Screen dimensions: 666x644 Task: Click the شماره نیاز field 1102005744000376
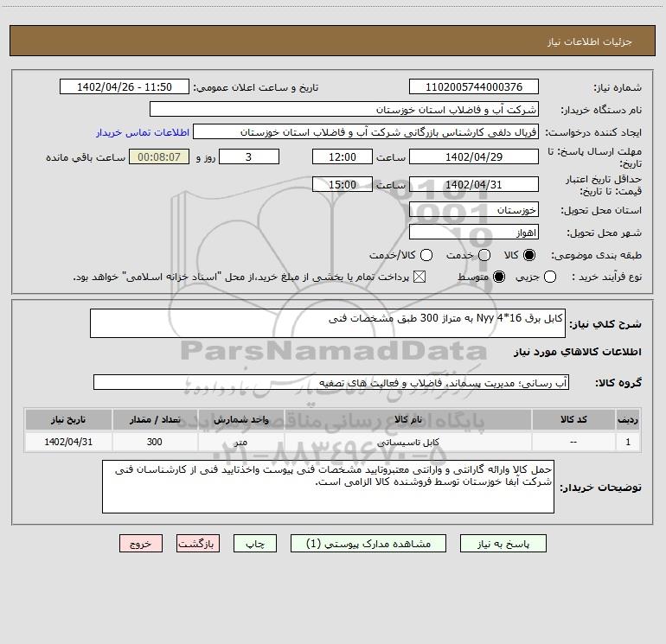[474, 87]
